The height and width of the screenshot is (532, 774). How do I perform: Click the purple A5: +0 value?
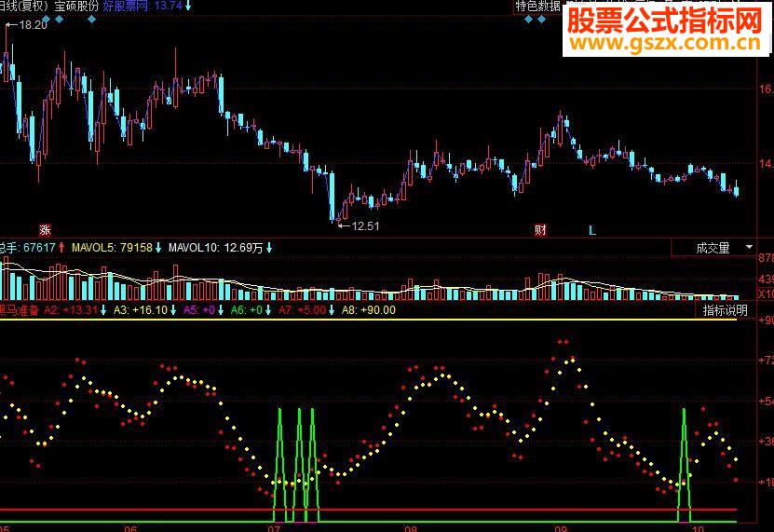199,310
